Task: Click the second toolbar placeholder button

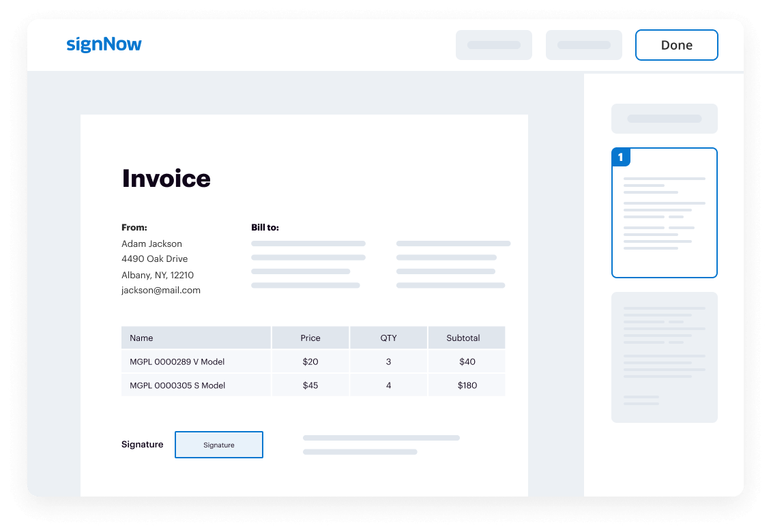Action: coord(583,44)
